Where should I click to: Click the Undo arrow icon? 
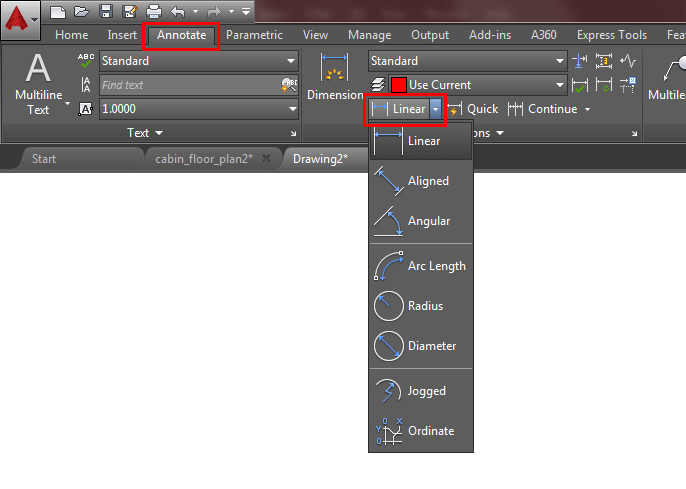178,12
